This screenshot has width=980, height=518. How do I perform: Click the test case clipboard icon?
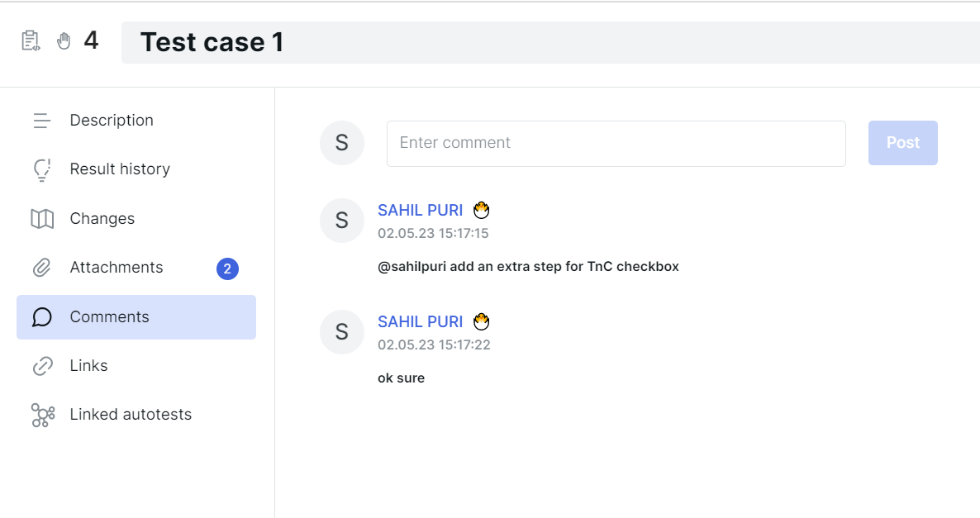tap(31, 40)
